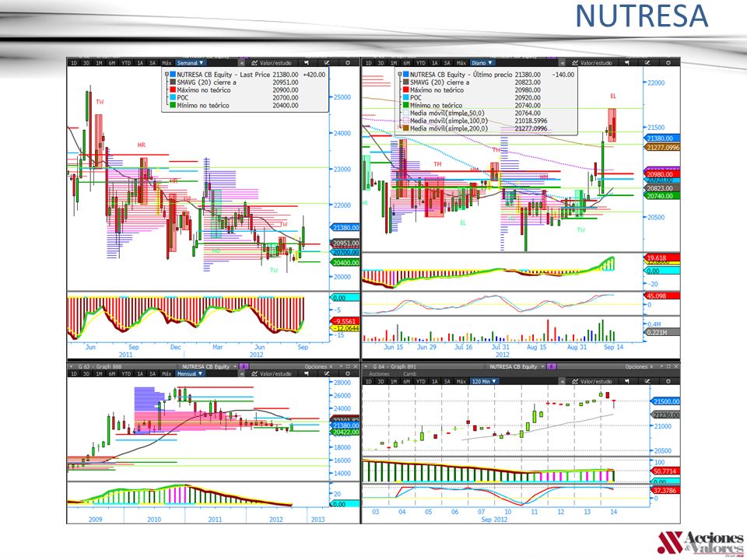Image resolution: width=747 pixels, height=560 pixels.
Task: Click red Máximo no teórico swatch in weekly legend
Action: pyautogui.click(x=173, y=90)
